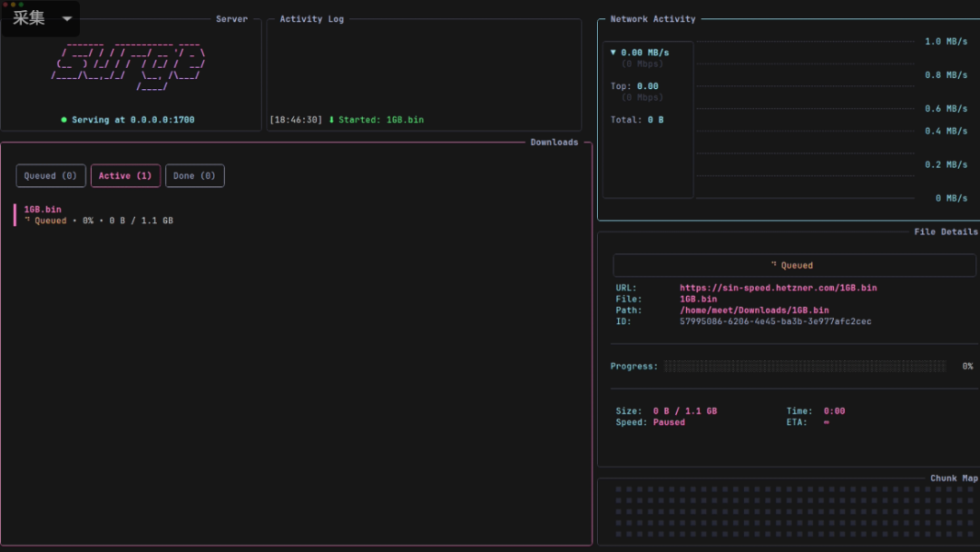
Task: Click the Size 0 B / 1.1 GB value
Action: (x=685, y=411)
